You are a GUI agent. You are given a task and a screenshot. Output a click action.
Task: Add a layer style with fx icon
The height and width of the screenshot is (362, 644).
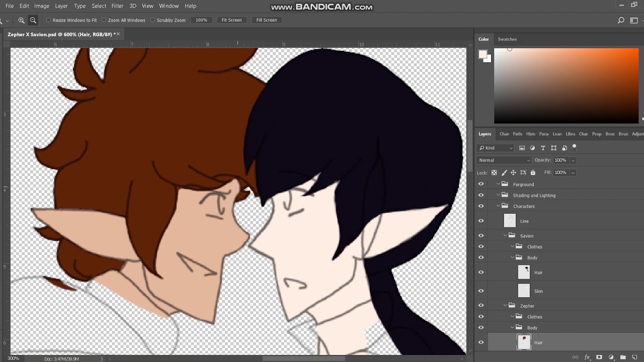click(587, 357)
